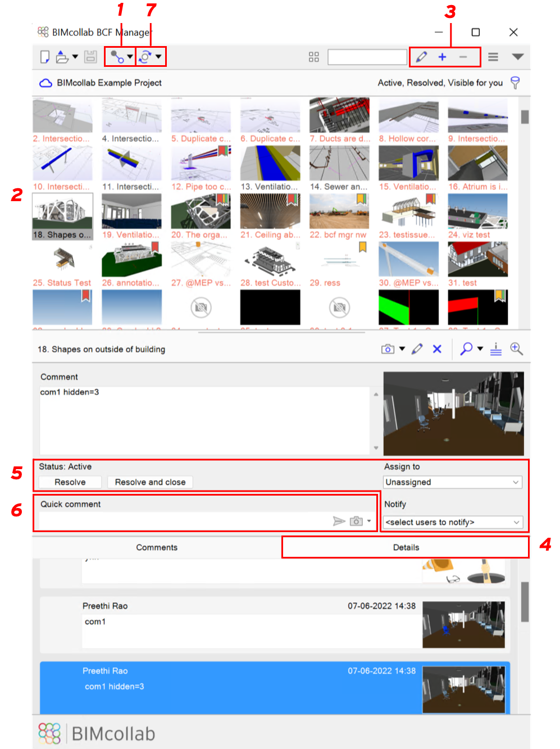Open issue '12. Pipe too c...'
This screenshot has height=749, width=560.
201,169
